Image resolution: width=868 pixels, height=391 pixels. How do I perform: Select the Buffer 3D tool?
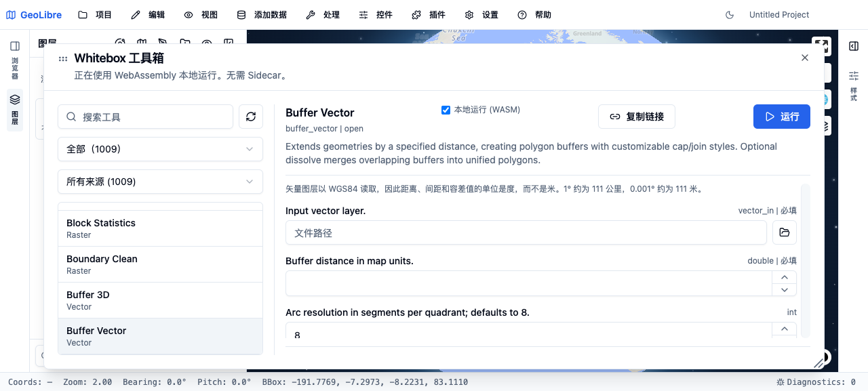pyautogui.click(x=160, y=300)
